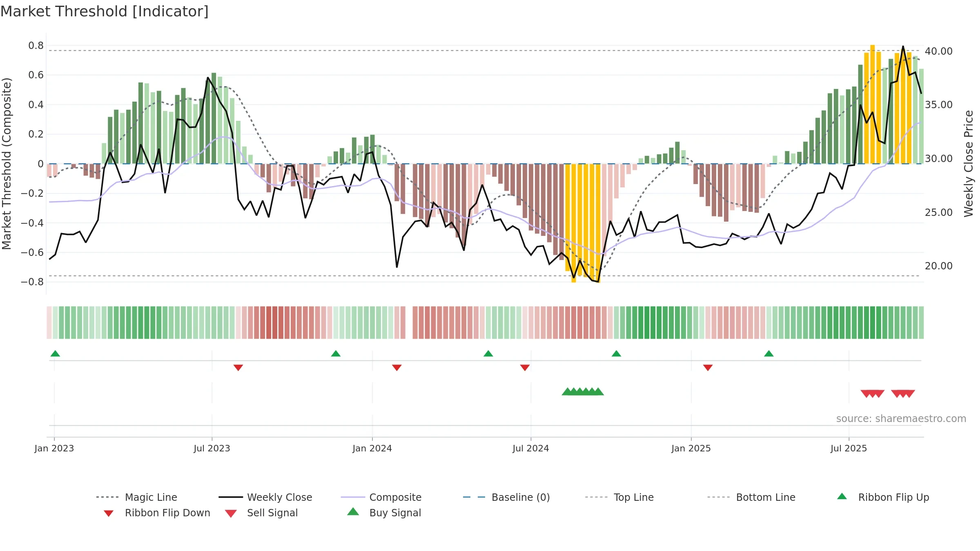Toggle Sell Signal legend entry
980x551 pixels.
click(261, 513)
